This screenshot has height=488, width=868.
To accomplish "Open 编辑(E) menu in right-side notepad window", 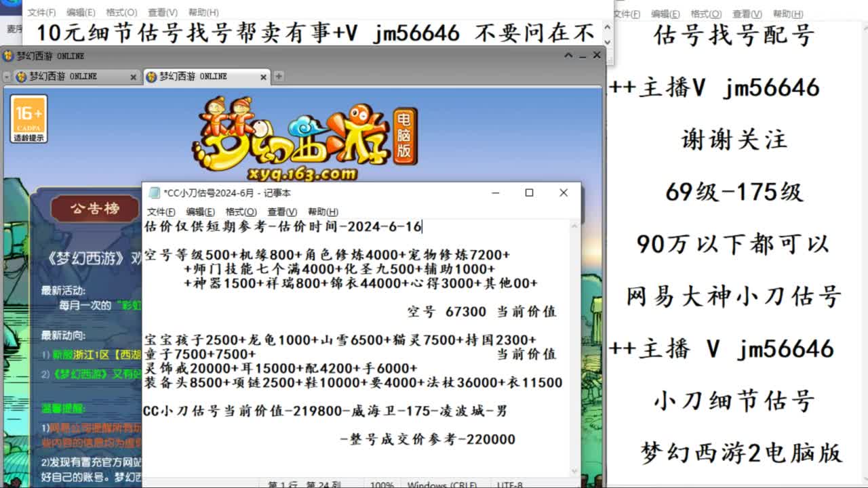I will pos(665,14).
